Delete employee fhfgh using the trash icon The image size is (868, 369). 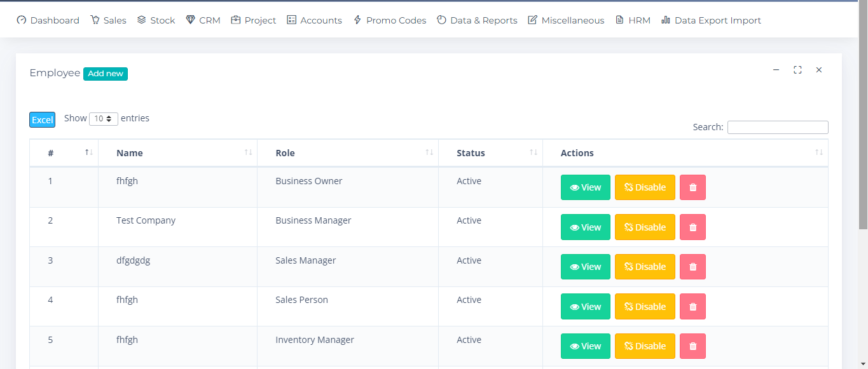pos(692,187)
